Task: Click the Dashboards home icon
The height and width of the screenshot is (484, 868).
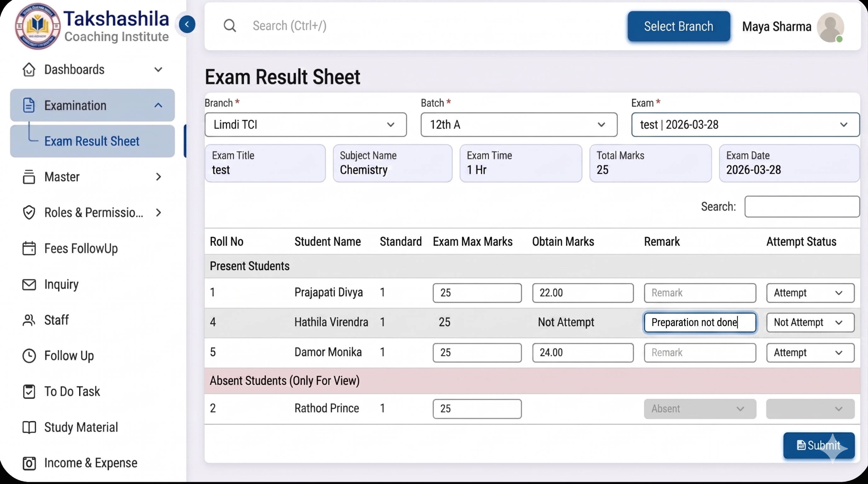Action: pyautogui.click(x=29, y=70)
